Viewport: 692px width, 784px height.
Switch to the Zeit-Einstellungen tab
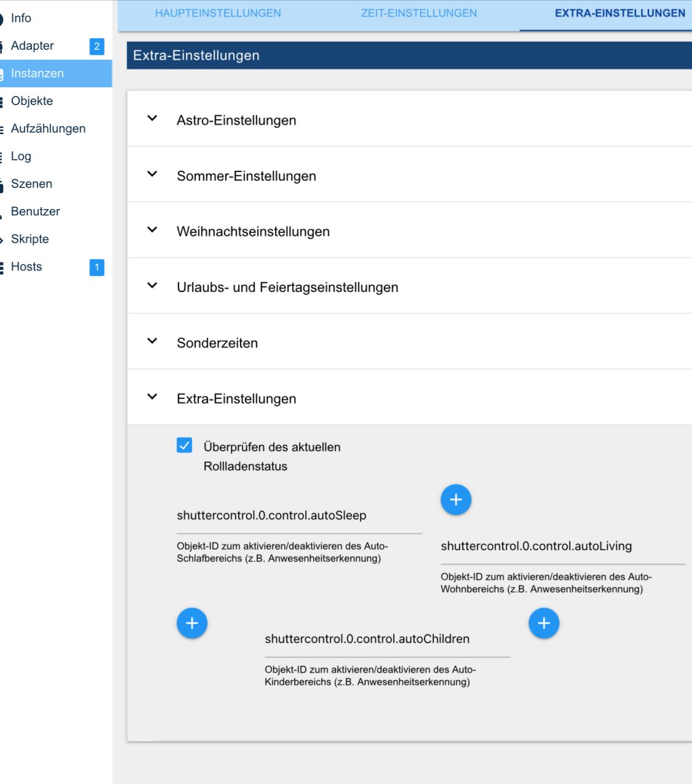click(419, 14)
